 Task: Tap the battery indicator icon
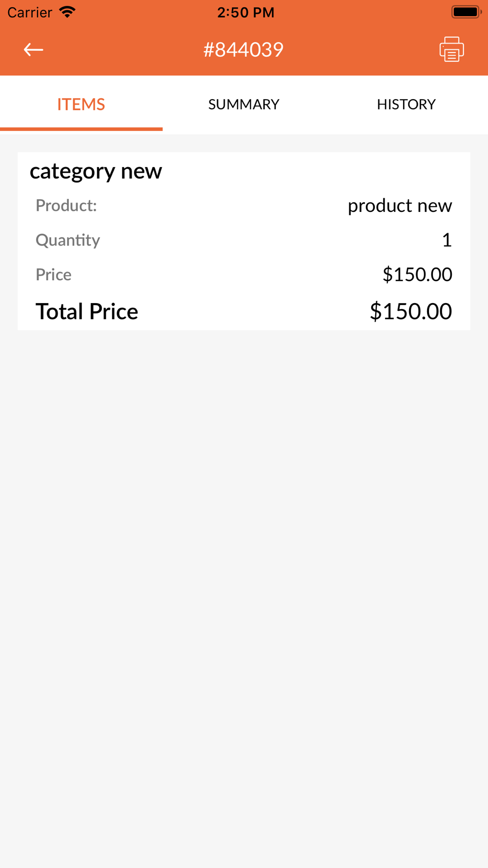click(x=466, y=12)
